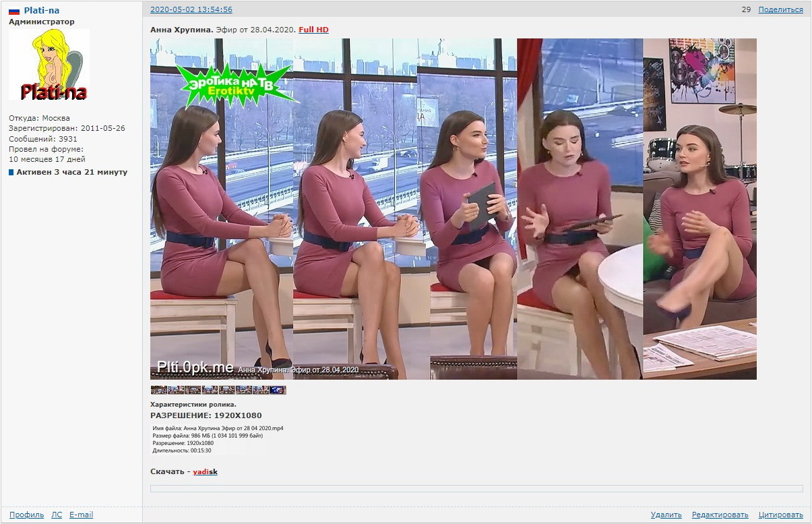Open the yadisk download link
The width and height of the screenshot is (812, 524).
click(x=206, y=471)
